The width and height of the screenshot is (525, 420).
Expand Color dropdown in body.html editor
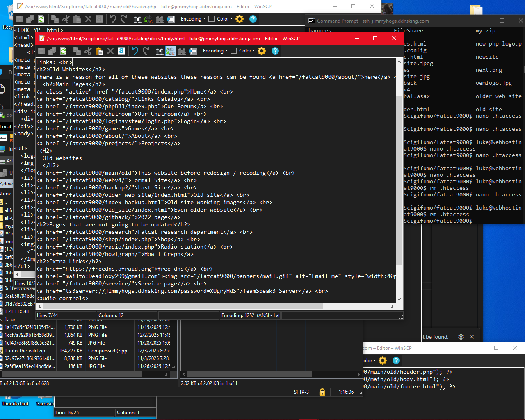pos(247,51)
